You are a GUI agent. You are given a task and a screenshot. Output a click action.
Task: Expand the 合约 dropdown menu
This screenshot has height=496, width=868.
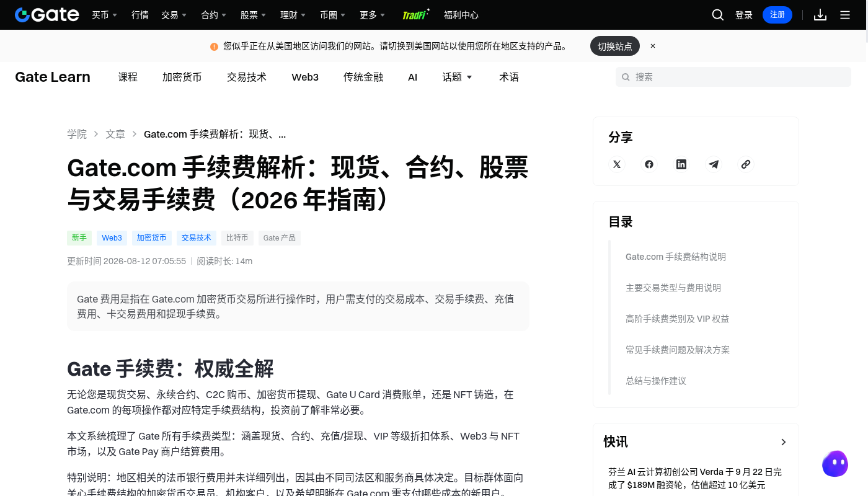[x=213, y=15]
